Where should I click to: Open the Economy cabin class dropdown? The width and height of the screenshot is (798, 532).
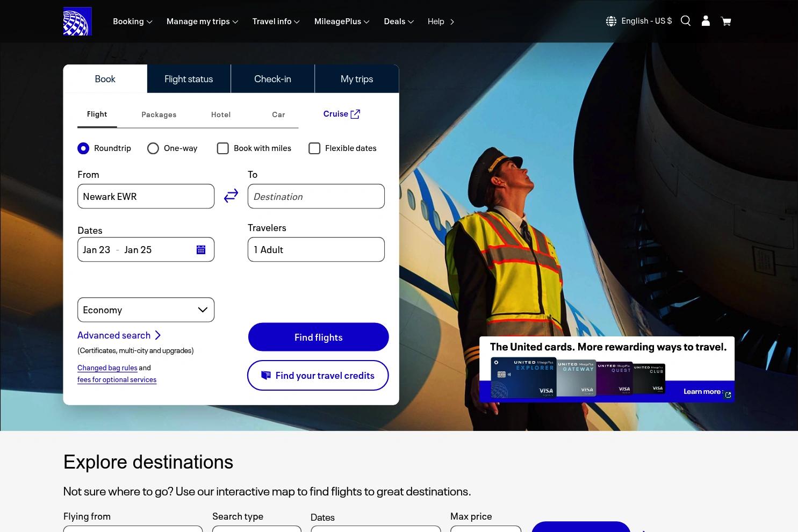point(146,310)
